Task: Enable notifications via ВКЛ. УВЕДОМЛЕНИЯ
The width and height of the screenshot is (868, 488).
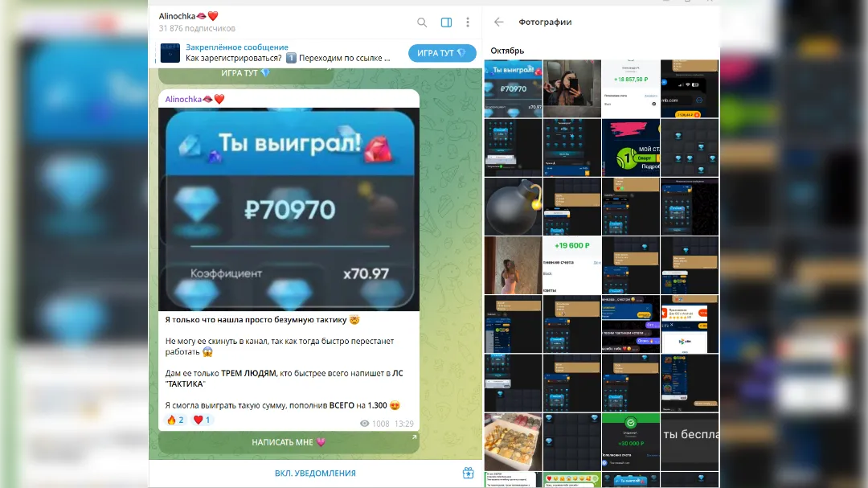Action: (315, 474)
